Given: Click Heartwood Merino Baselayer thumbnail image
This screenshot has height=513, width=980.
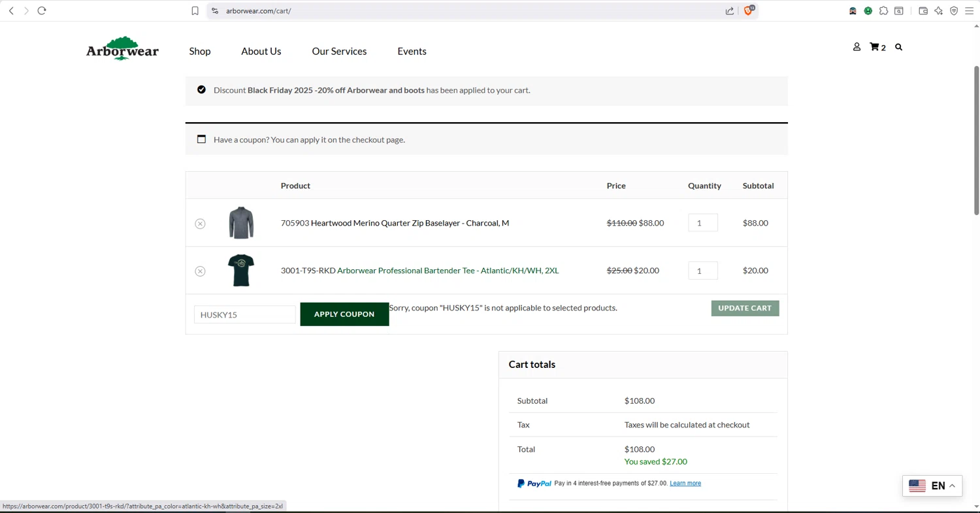Looking at the screenshot, I should click(x=240, y=223).
